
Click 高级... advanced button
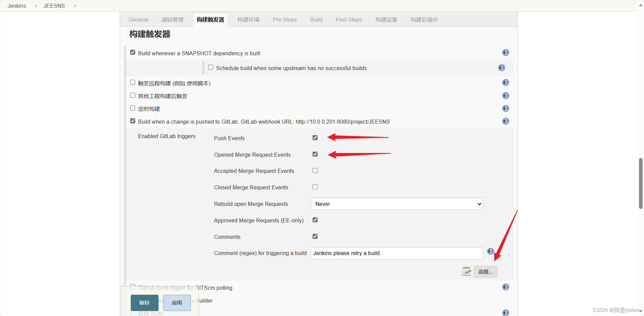coord(485,272)
